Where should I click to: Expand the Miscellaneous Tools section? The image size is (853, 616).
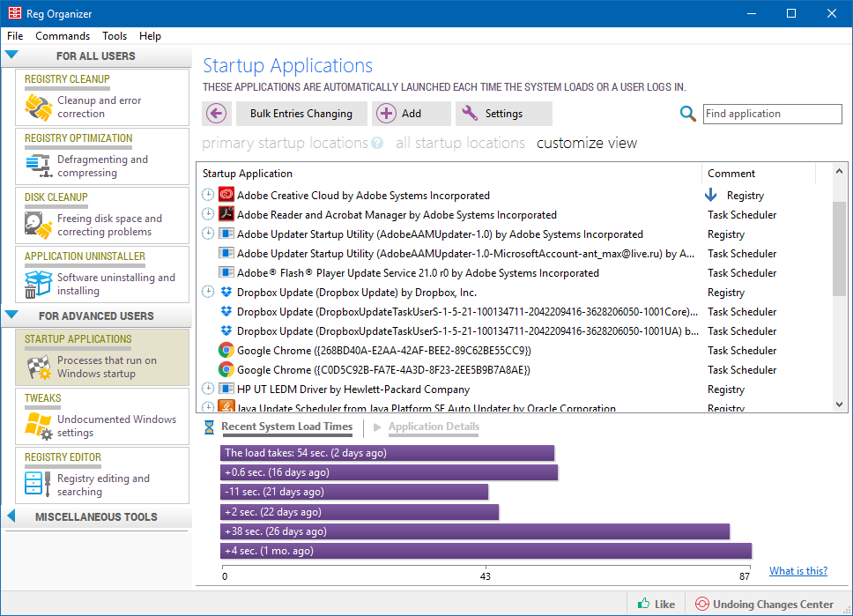11,516
